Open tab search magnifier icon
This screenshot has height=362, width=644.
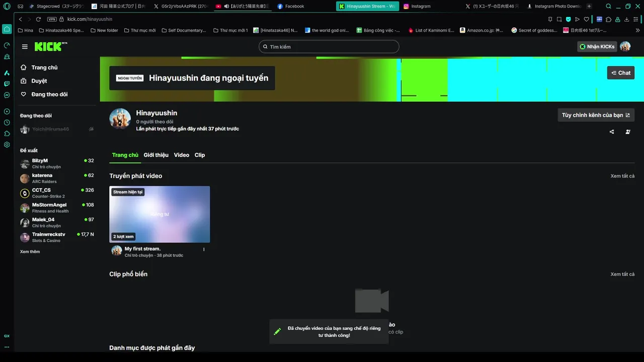[608, 6]
